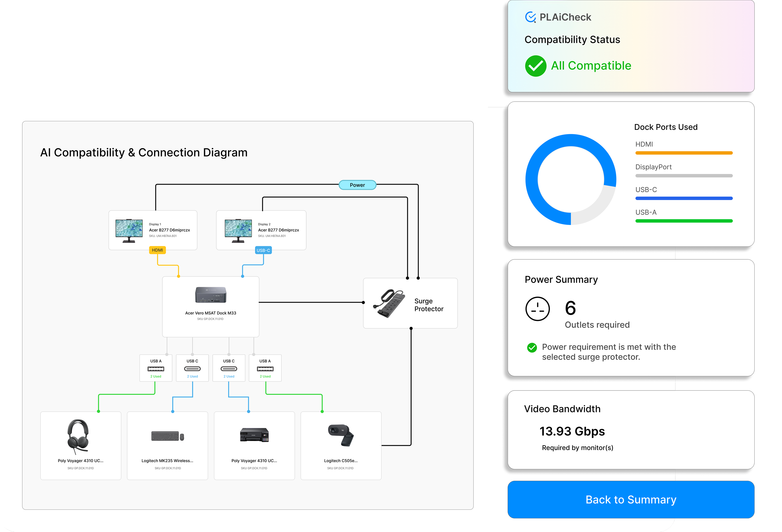Select the left USB C port icon
Screen dimensions: 782x532
tap(192, 369)
